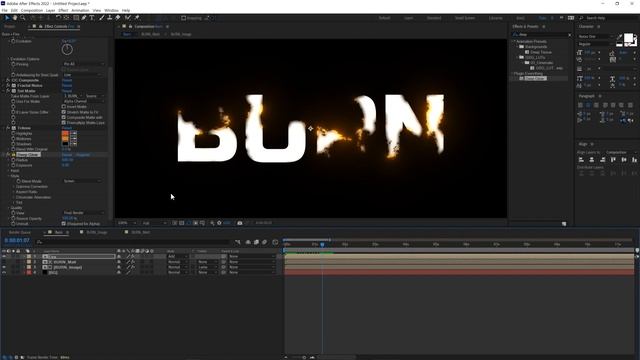Align layers left in Align panel
Image resolution: width=640 pixels, height=360 pixels.
click(x=581, y=160)
